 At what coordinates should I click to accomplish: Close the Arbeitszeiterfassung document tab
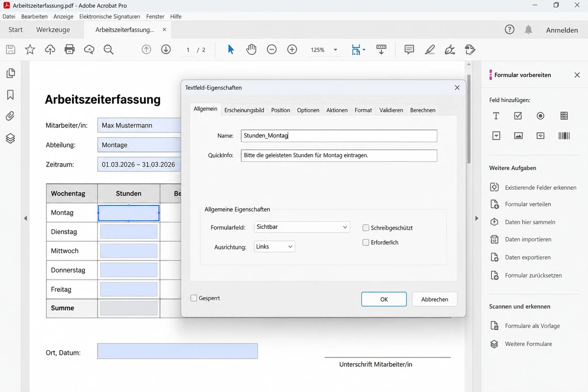tap(164, 29)
